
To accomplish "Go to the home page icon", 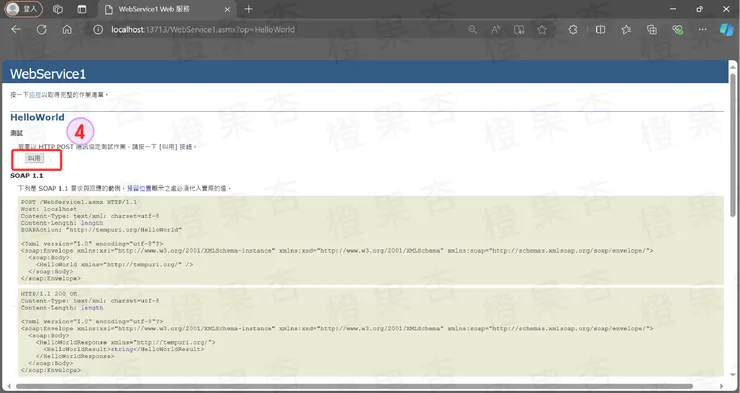I will [67, 30].
